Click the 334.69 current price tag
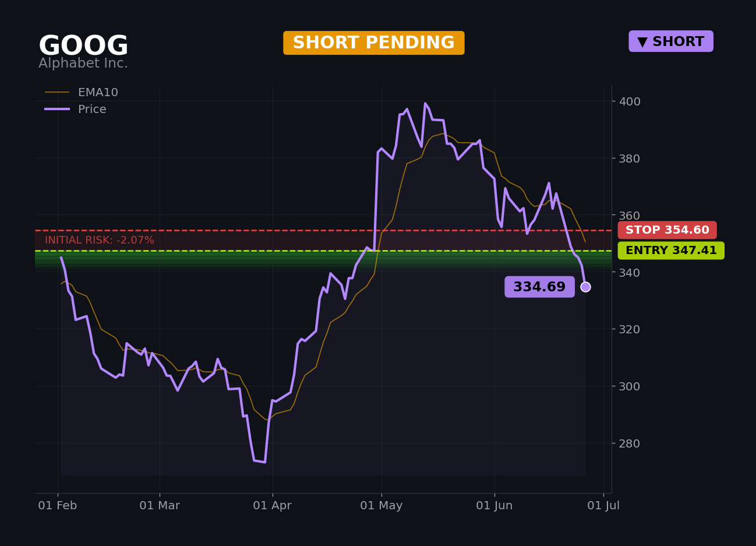 coord(539,287)
